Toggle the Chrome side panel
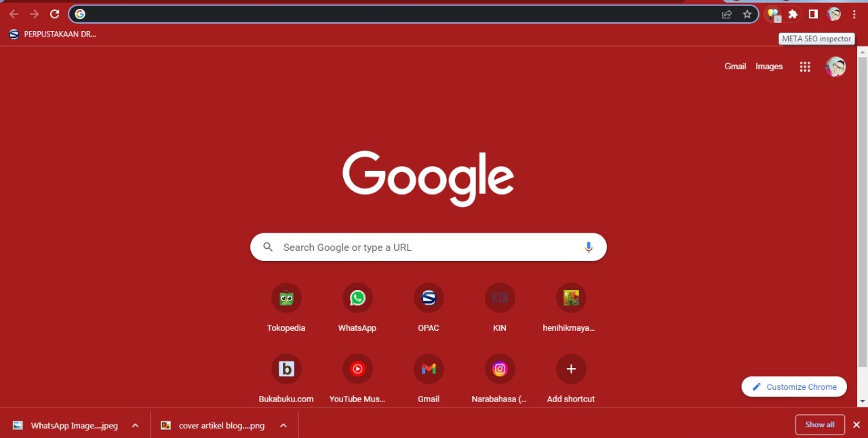868x438 pixels. pos(813,14)
